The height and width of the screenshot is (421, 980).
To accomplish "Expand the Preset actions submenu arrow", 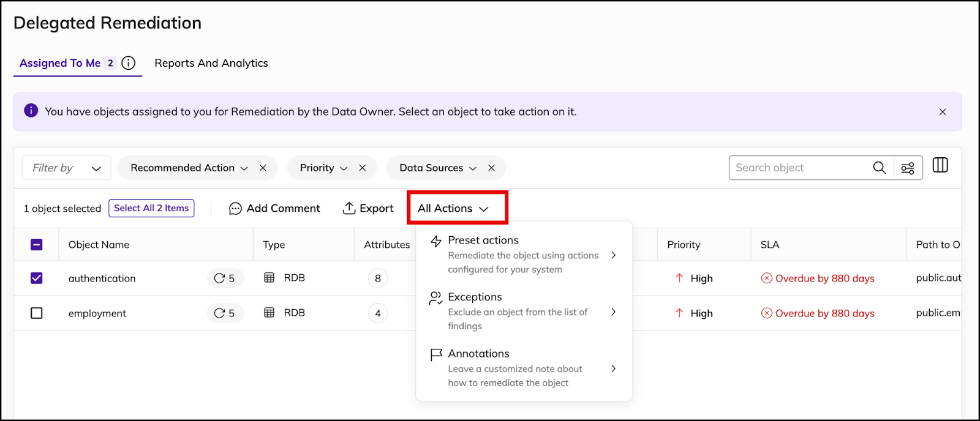I will 613,255.
